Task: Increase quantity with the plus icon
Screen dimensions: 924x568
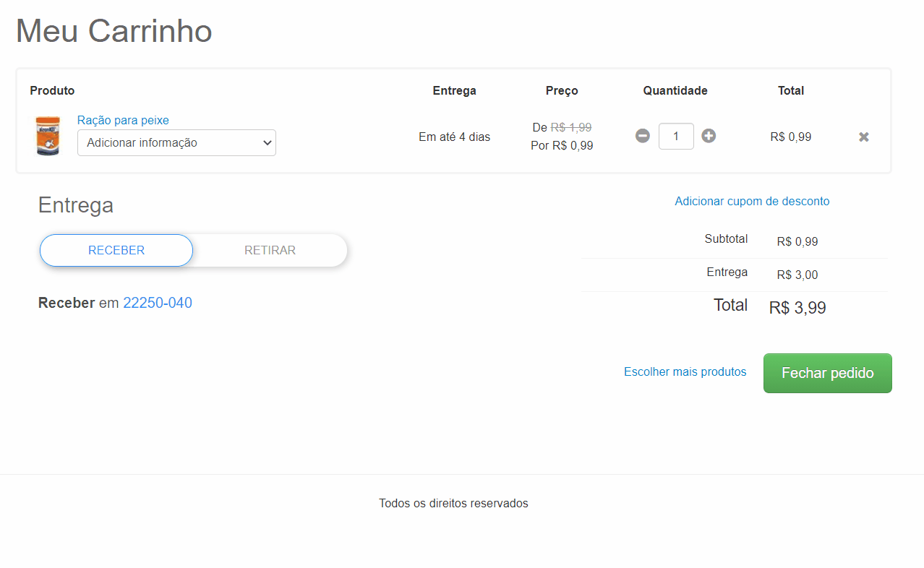Action: coord(709,136)
